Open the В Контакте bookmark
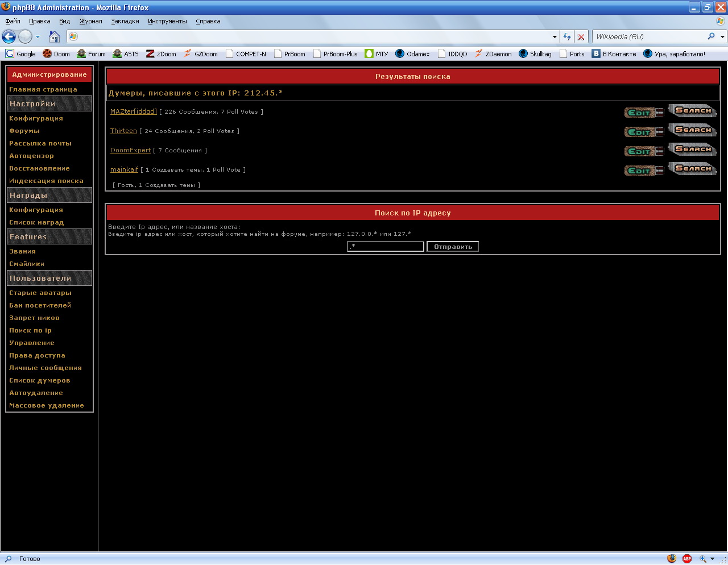Screen dimensions: 728x565 tap(614, 54)
